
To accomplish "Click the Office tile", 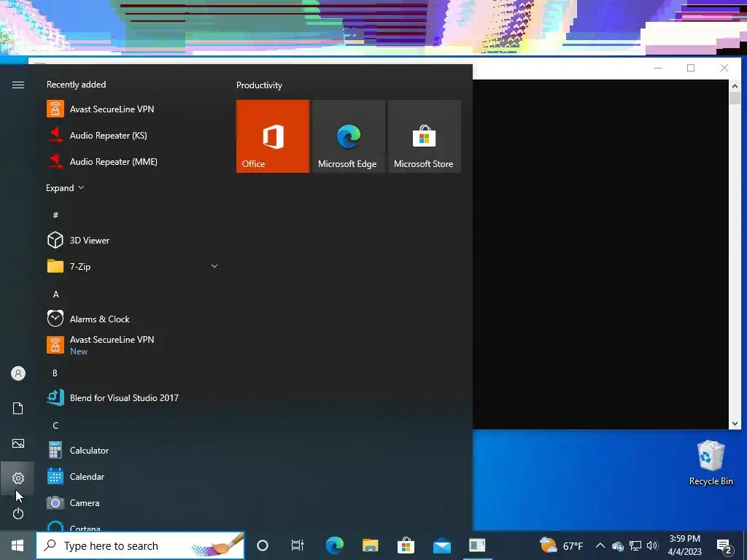I will [273, 136].
